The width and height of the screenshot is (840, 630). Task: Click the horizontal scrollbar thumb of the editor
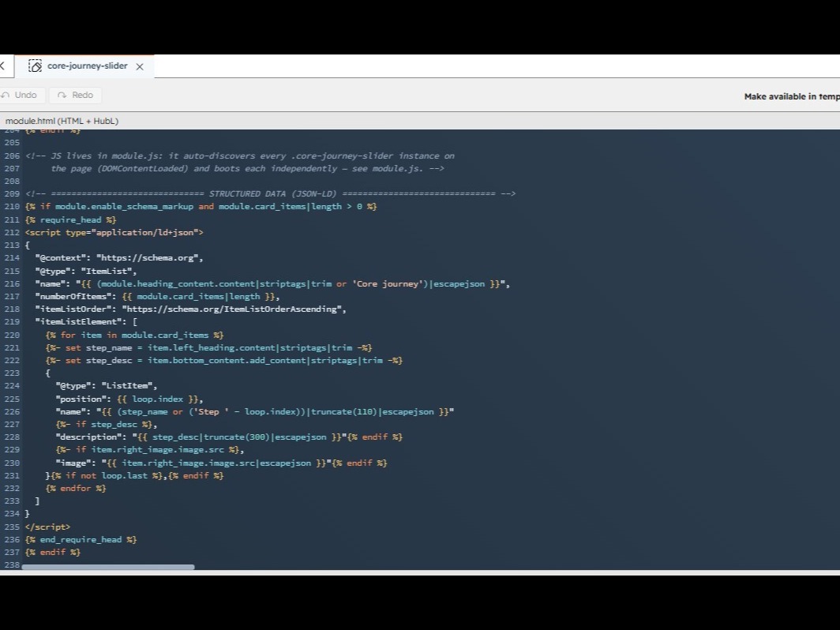(107, 567)
